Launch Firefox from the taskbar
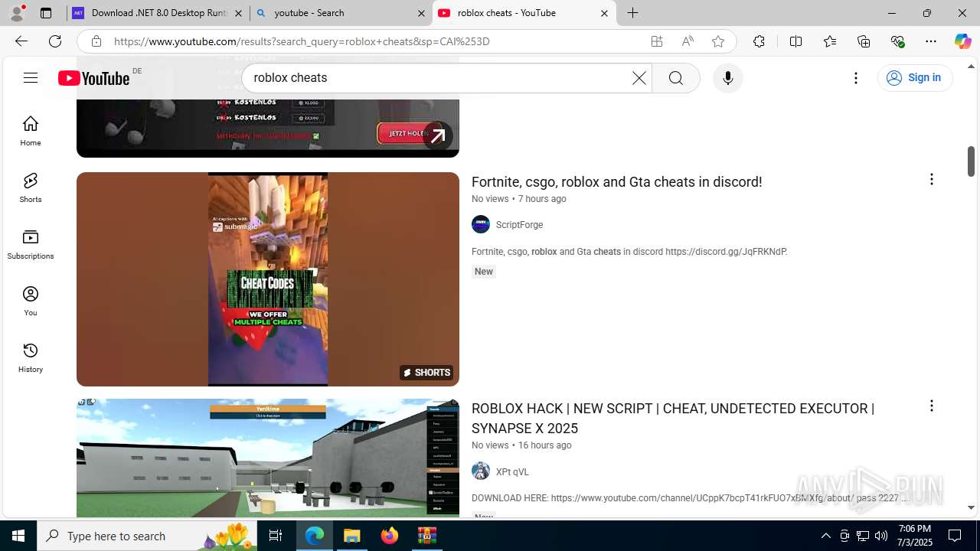This screenshot has width=980, height=551. 390,536
